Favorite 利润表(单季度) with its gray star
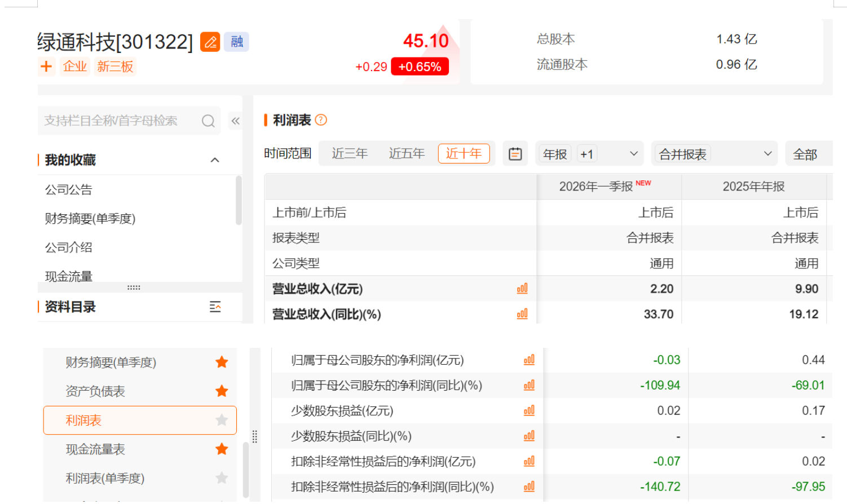847x504 pixels. 222,478
